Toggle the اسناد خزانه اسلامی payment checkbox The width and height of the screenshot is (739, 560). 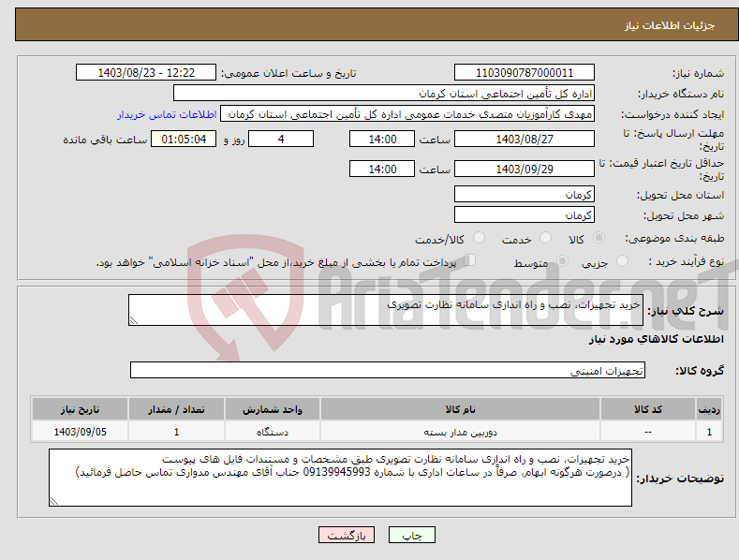(x=469, y=260)
